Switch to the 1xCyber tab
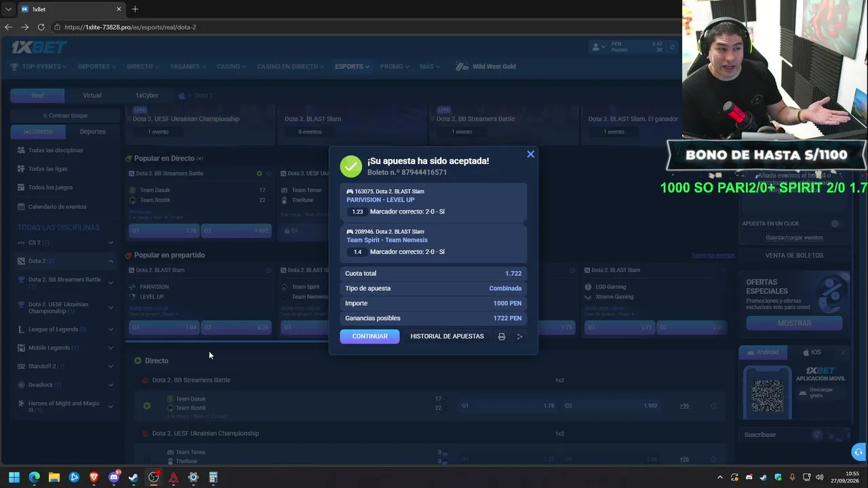This screenshot has width=868, height=488. coord(146,96)
